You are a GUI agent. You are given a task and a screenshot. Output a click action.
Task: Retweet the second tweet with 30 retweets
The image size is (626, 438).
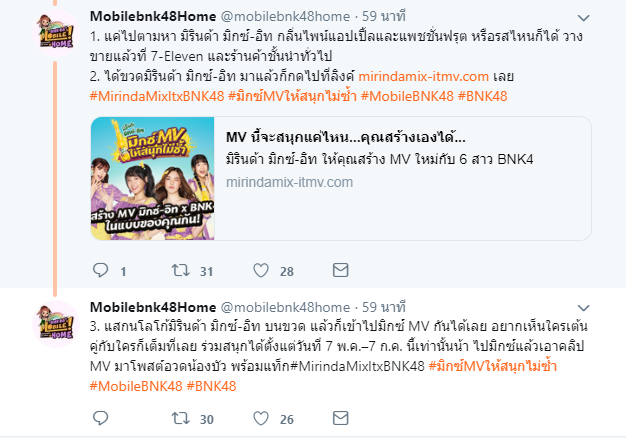(180, 418)
